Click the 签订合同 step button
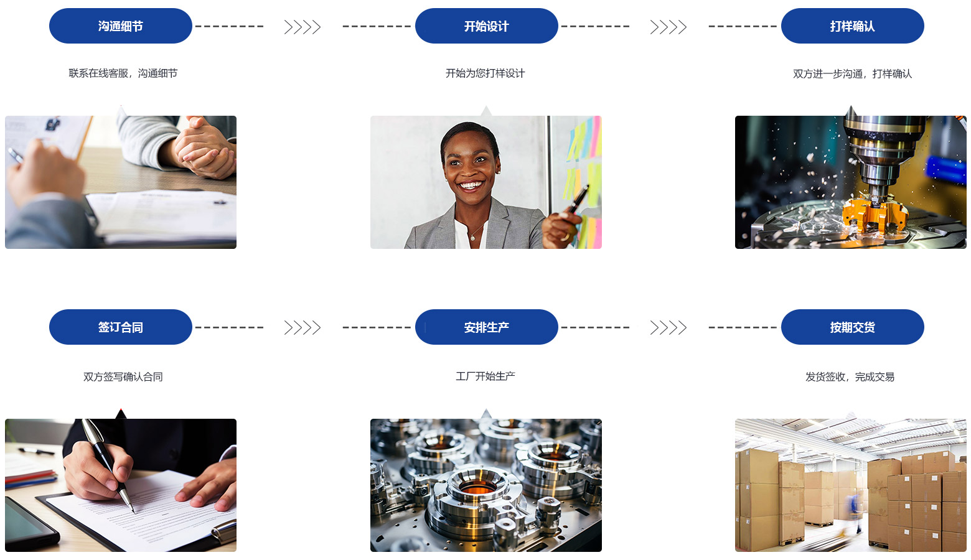Viewport: 971px width, 560px height. tap(121, 327)
